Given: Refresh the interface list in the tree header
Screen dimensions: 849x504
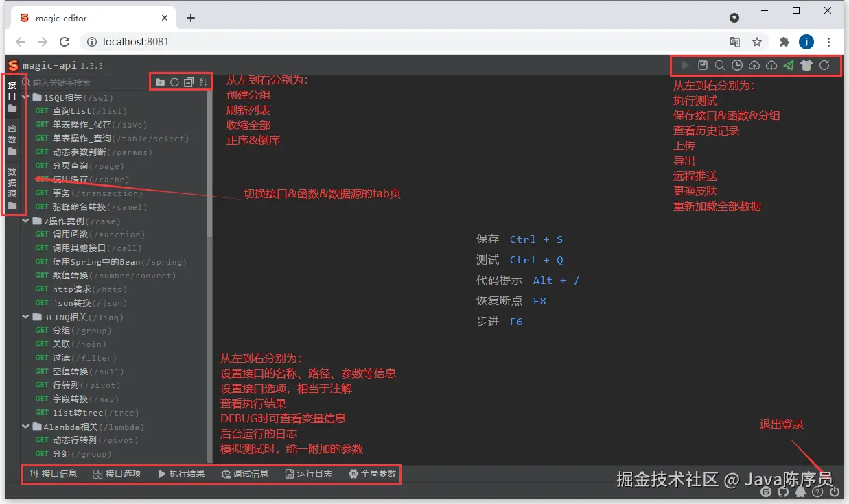Looking at the screenshot, I should coord(174,82).
